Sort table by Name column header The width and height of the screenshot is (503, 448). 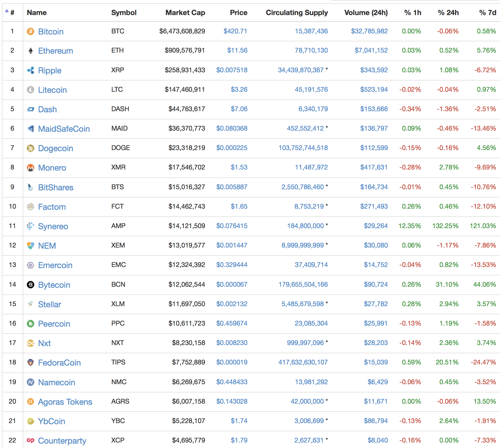click(x=37, y=13)
